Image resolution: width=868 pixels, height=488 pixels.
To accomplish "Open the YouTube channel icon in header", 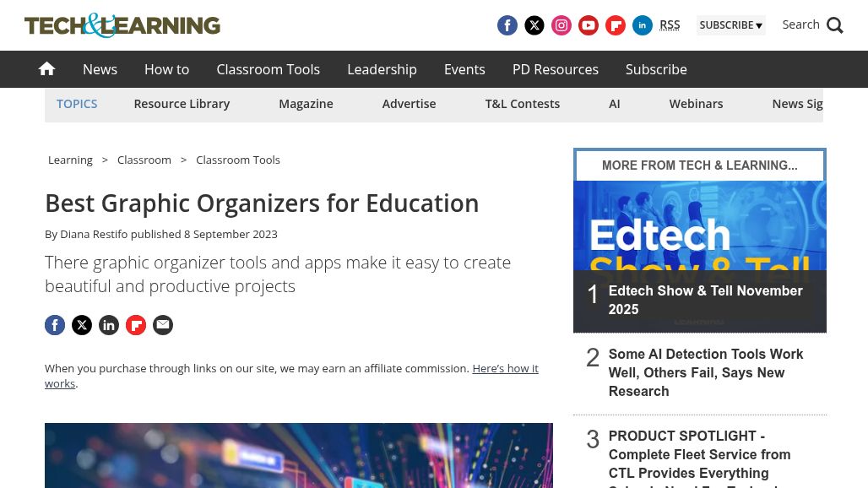I will click(x=589, y=25).
